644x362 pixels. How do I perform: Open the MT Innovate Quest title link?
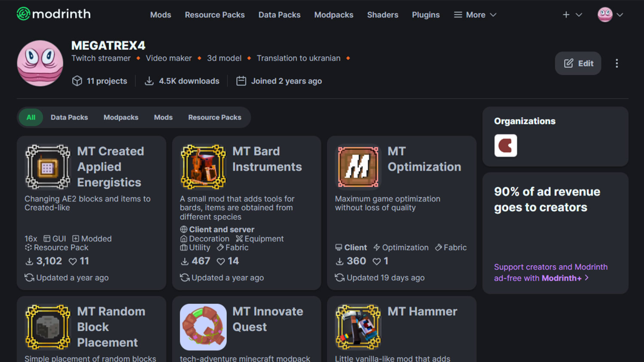267,319
